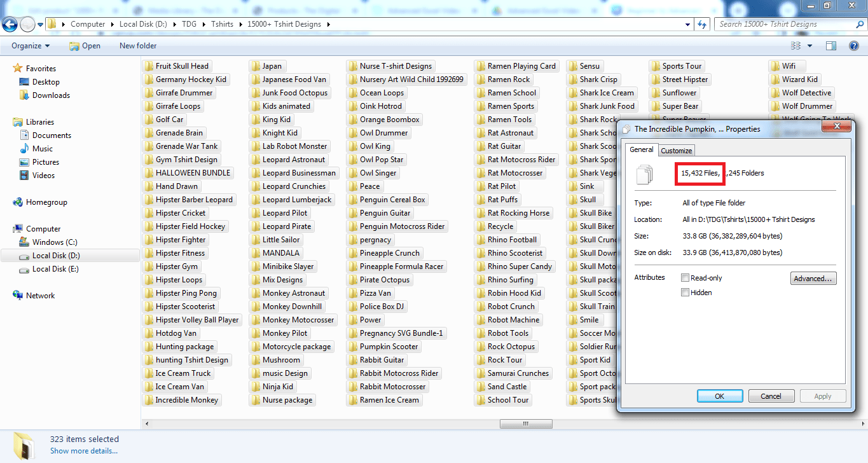Select the Nurse T-shirt Designs folder icon
This screenshot has height=463, width=868.
pyautogui.click(x=352, y=66)
